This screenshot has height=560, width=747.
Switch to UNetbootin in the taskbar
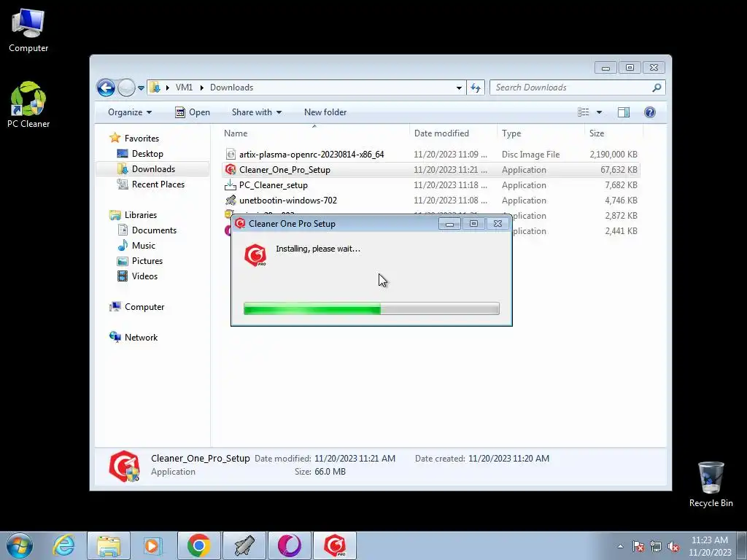pos(244,545)
